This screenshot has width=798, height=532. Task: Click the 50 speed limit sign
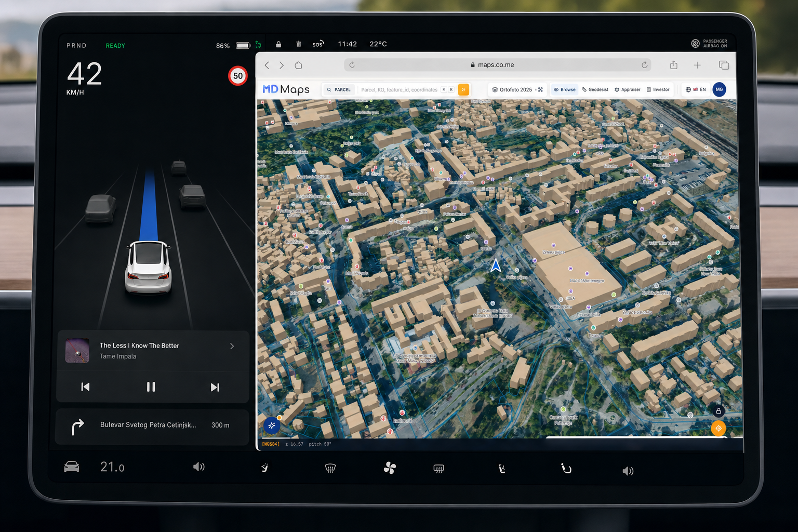pyautogui.click(x=238, y=76)
